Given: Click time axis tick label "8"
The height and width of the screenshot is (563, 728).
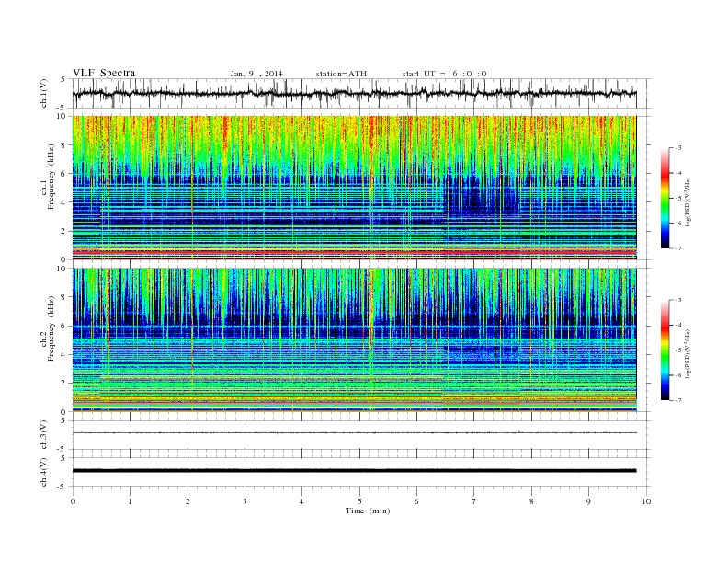Looking at the screenshot, I should pyautogui.click(x=531, y=501).
